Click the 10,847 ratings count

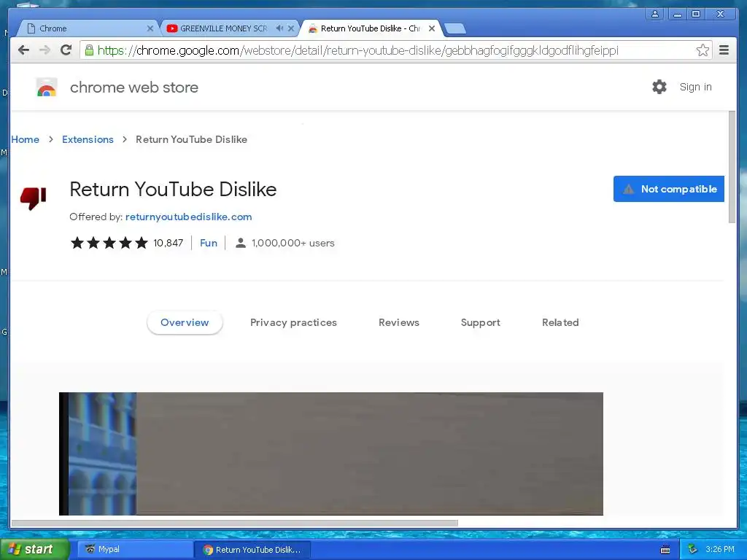click(169, 243)
